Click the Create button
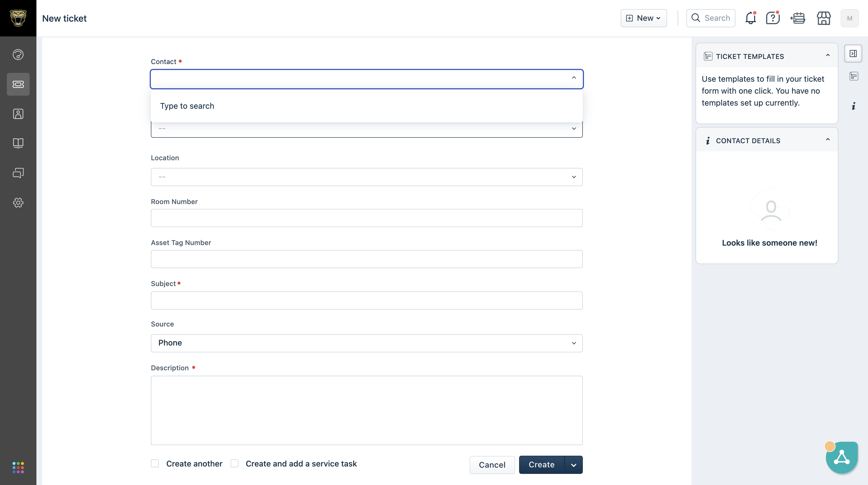The height and width of the screenshot is (485, 868). pos(542,465)
